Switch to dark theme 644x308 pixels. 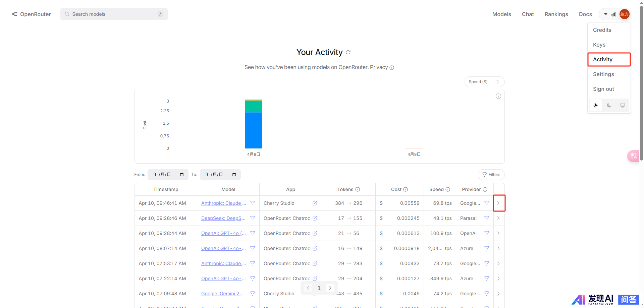(x=609, y=105)
